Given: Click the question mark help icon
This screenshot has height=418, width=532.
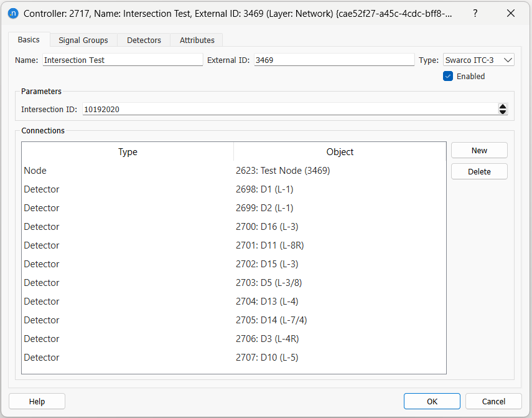Looking at the screenshot, I should coord(475,13).
